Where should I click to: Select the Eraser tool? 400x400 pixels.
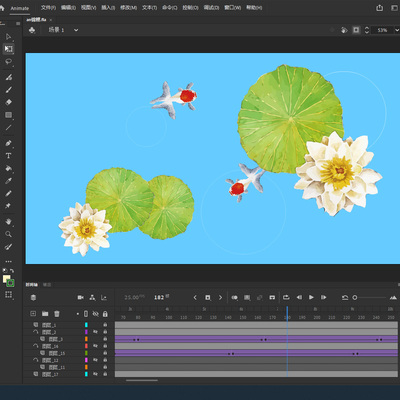click(9, 102)
